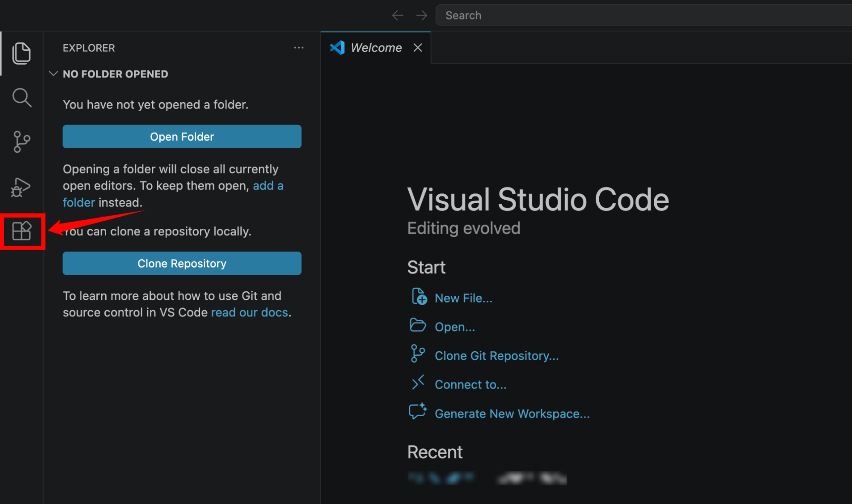Click the 'Recent' section heading
This screenshot has width=852, height=504.
(x=435, y=452)
